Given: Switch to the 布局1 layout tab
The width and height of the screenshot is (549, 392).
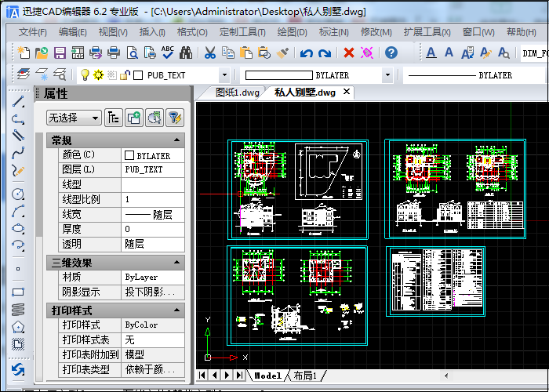Looking at the screenshot, I should point(305,376).
